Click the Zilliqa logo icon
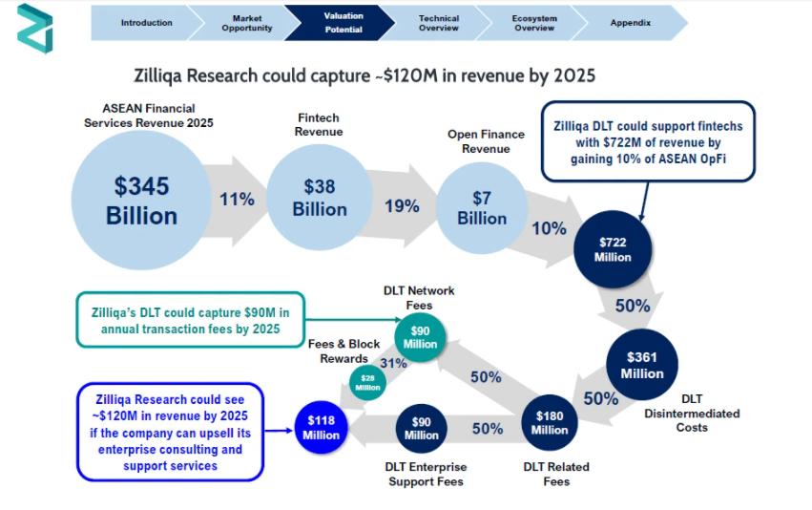Image resolution: width=812 pixels, height=510 pixels. click(x=34, y=29)
